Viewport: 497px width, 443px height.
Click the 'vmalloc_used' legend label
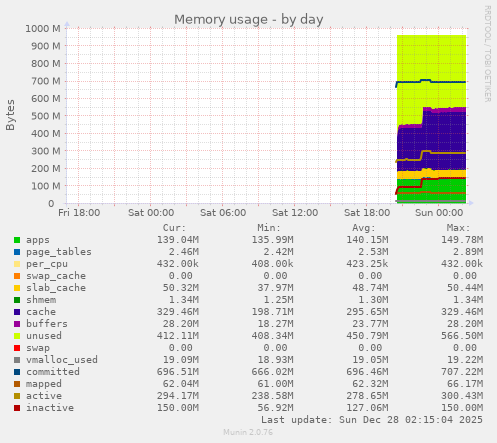[62, 360]
